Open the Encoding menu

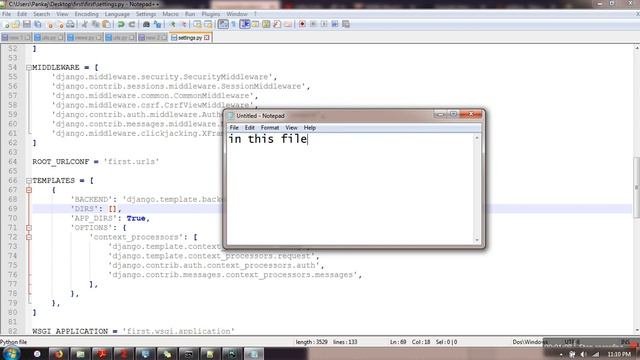click(87, 14)
